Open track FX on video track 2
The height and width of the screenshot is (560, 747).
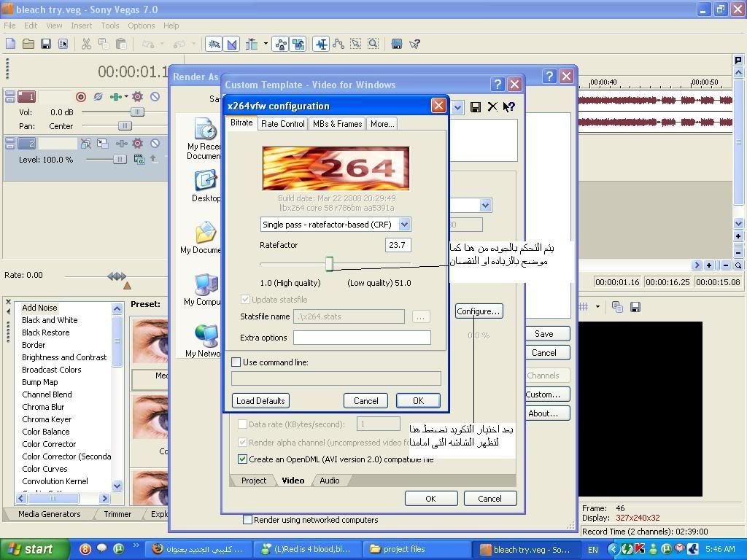[x=137, y=144]
